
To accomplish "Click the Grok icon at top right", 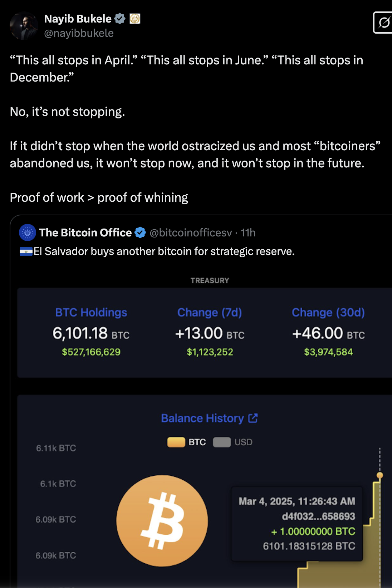I will point(383,23).
